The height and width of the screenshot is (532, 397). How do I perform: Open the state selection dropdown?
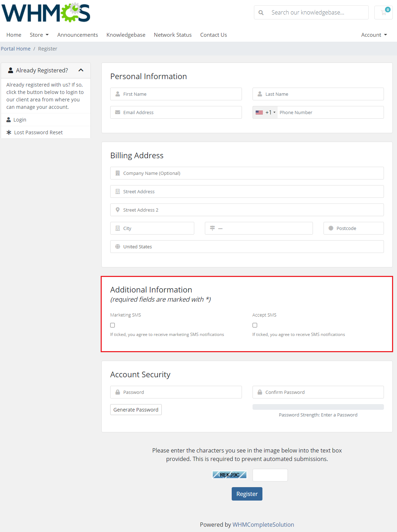[x=259, y=228]
